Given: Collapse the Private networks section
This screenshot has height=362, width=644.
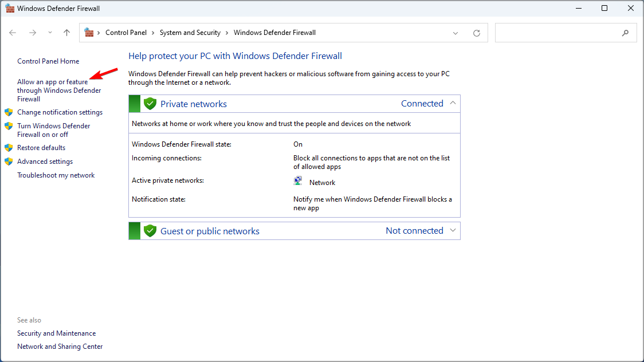Looking at the screenshot, I should (453, 103).
